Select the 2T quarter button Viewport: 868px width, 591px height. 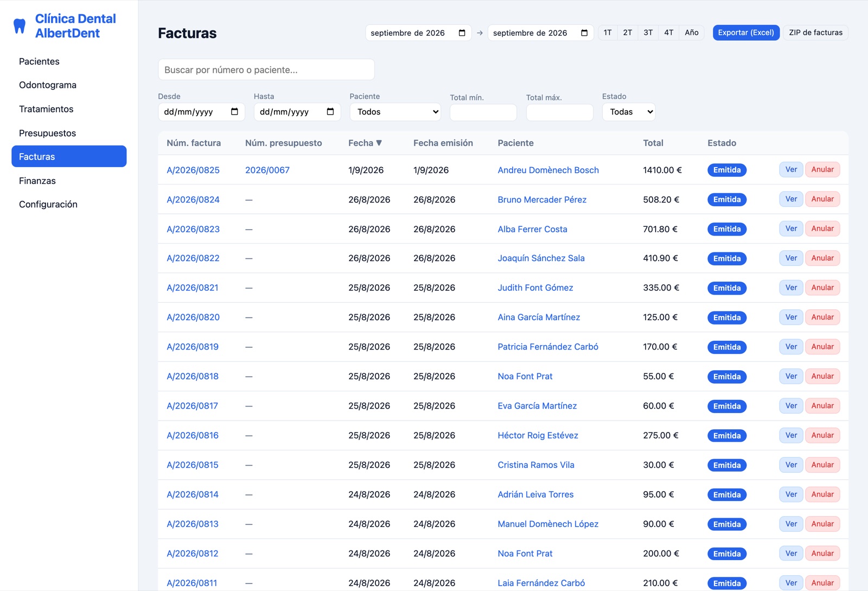(x=628, y=33)
